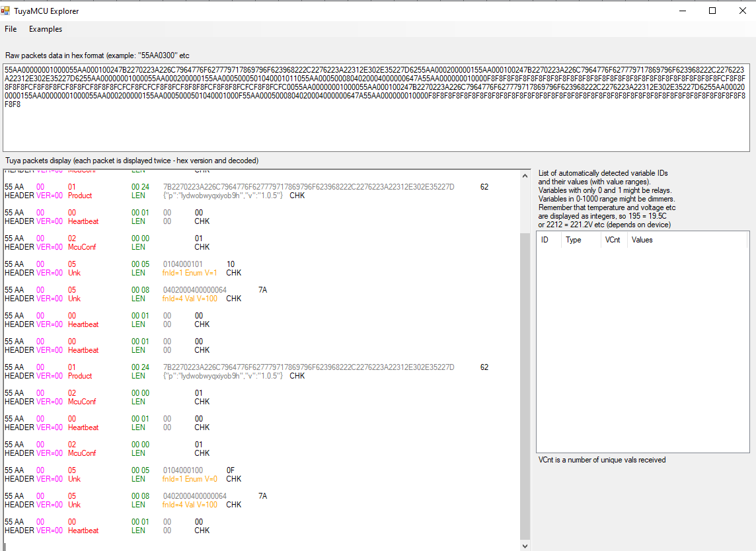This screenshot has height=551, width=756.
Task: Click the 'Tuya packets display' label
Action: [x=132, y=161]
